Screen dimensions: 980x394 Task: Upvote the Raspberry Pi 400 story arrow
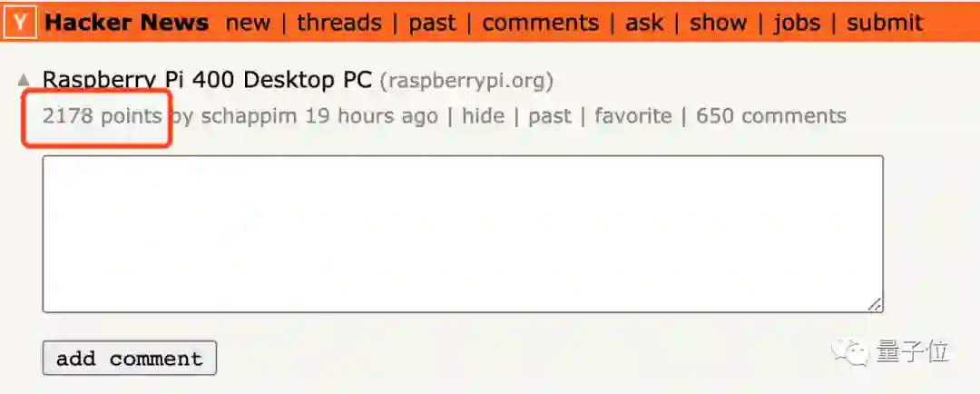tap(24, 80)
